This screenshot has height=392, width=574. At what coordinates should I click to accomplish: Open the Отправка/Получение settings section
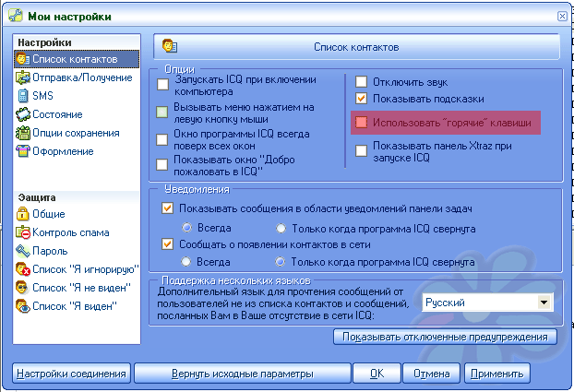point(74,77)
